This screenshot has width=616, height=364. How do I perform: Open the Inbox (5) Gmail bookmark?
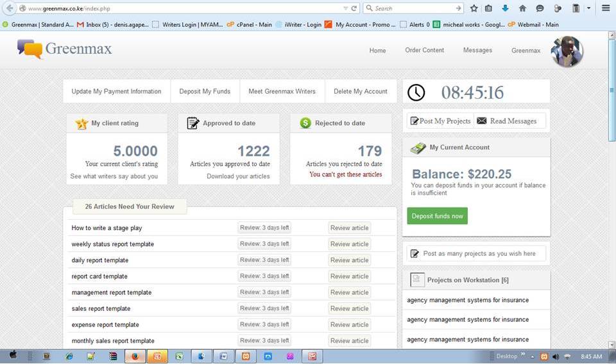coord(113,24)
